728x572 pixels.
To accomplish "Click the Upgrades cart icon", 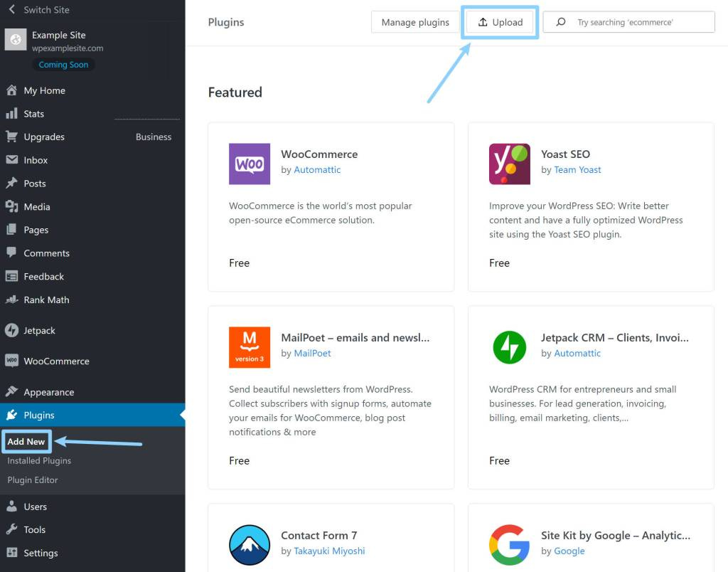I will [11, 137].
